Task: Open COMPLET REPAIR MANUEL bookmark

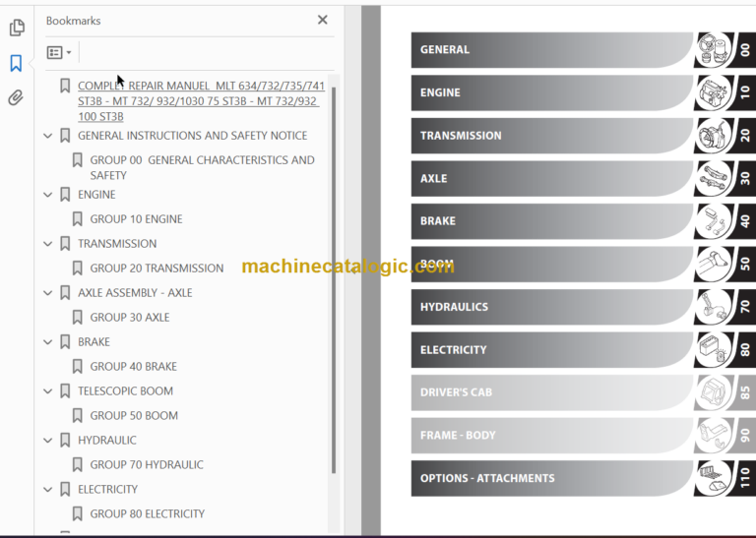Action: click(201, 100)
